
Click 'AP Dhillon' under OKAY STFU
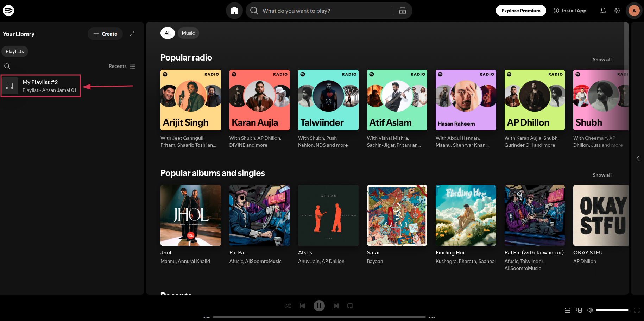(x=585, y=261)
